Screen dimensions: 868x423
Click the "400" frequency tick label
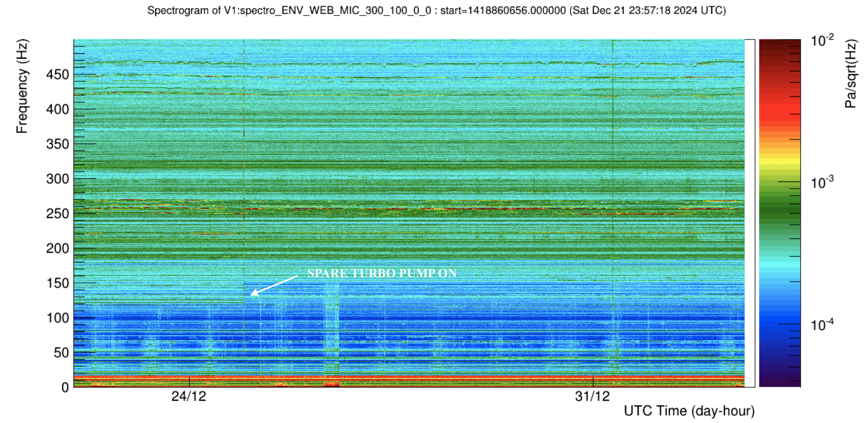tap(58, 109)
